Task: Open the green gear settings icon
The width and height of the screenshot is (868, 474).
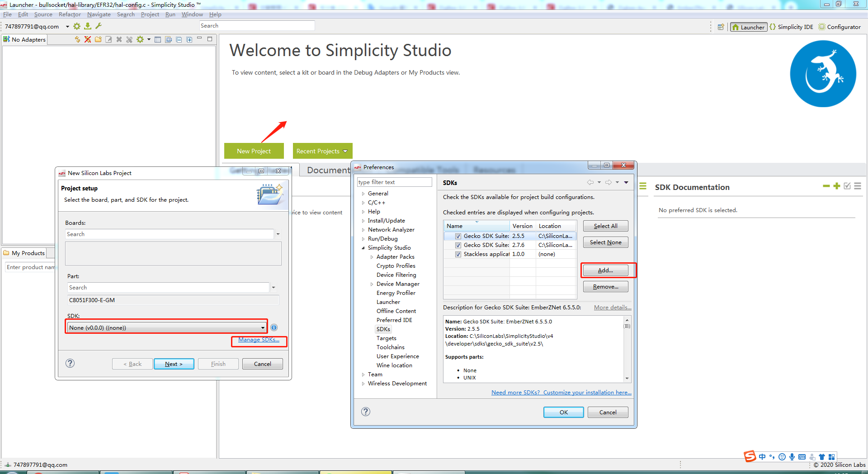Action: pyautogui.click(x=77, y=26)
